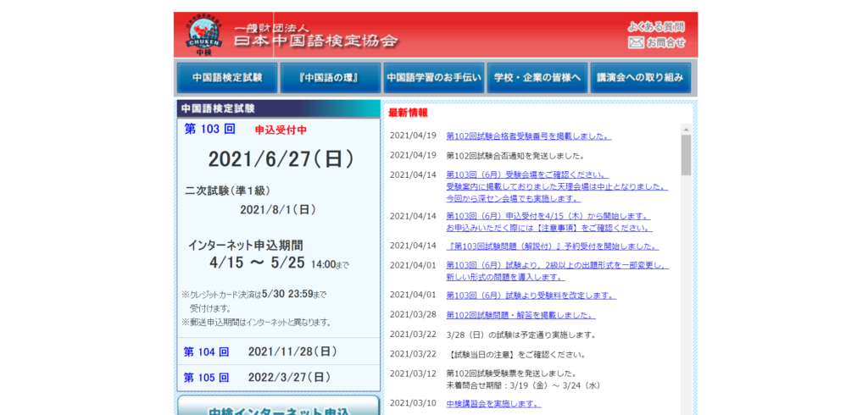Click インターネット申込期間 label

[x=245, y=245]
